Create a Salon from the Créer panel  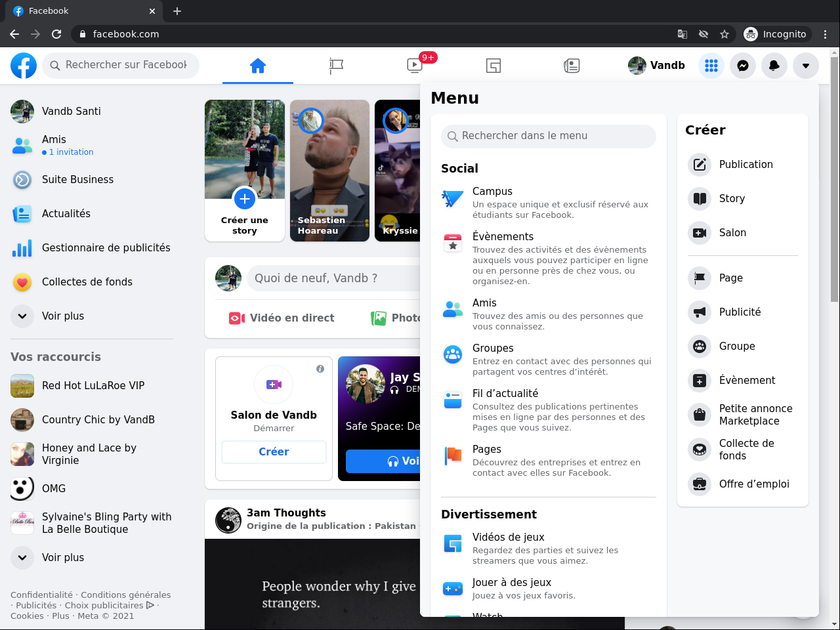(x=743, y=232)
